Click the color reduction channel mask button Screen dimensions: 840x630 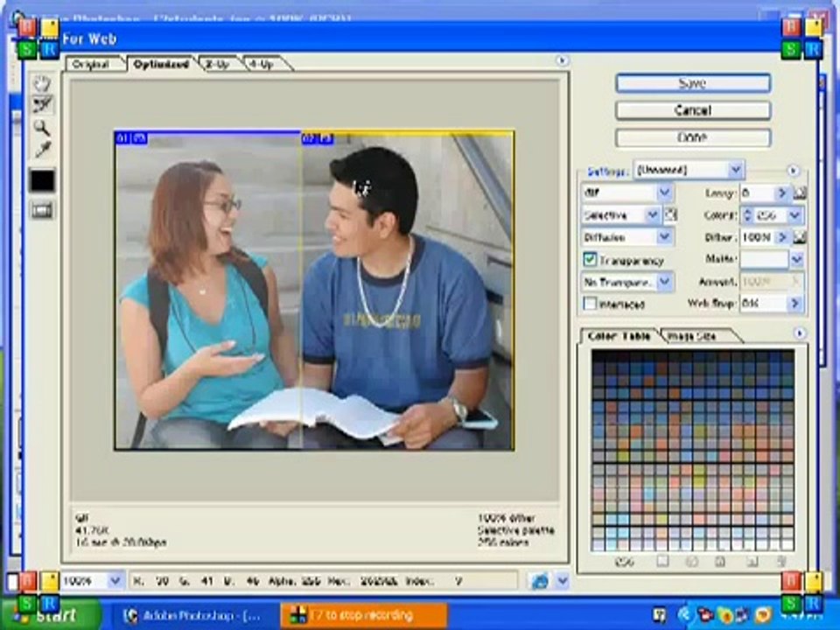[x=670, y=215]
